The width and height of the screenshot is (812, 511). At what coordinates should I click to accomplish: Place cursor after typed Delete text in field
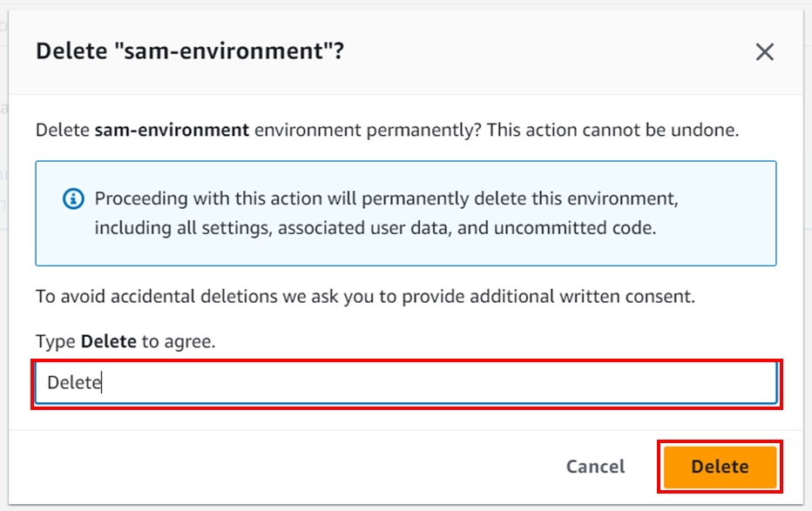pyautogui.click(x=102, y=383)
